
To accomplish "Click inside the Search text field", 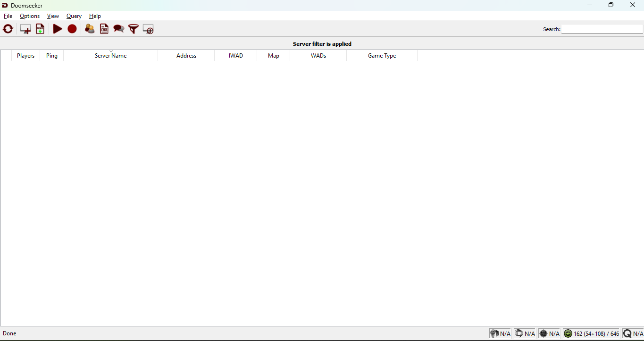I will point(602,29).
